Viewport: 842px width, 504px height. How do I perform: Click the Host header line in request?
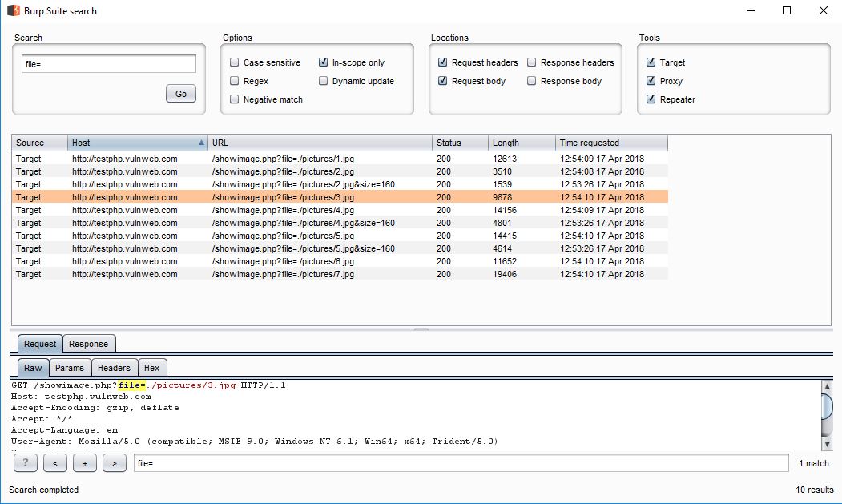(x=81, y=397)
